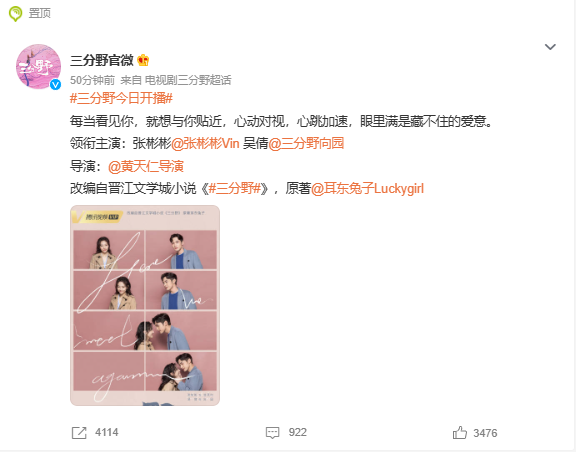Open 电视剧三分野超话 source link
576x452 pixels.
pos(188,80)
